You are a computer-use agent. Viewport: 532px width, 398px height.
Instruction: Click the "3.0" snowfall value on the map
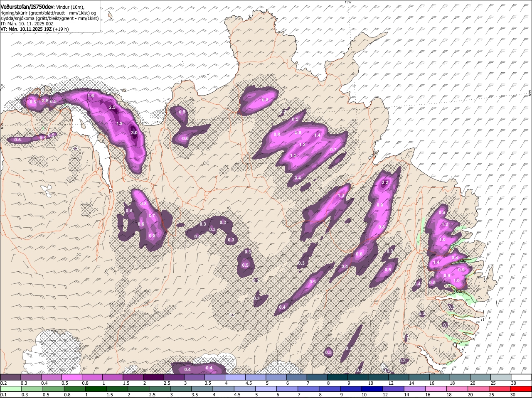134,133
